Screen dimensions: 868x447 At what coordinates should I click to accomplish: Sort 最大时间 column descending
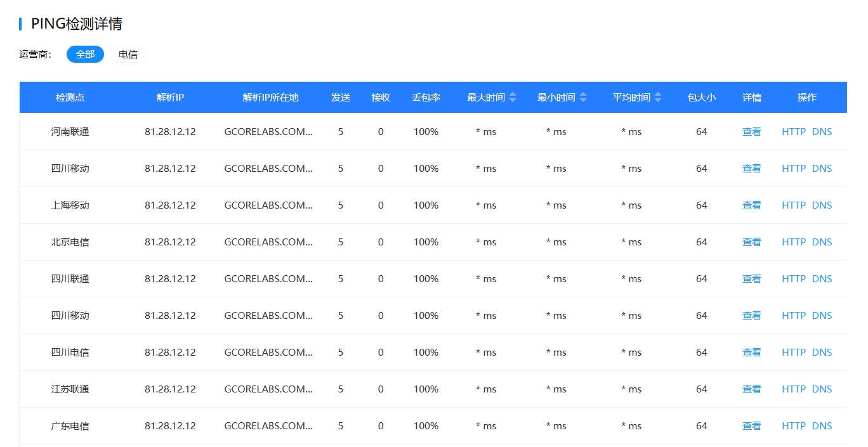tap(511, 101)
